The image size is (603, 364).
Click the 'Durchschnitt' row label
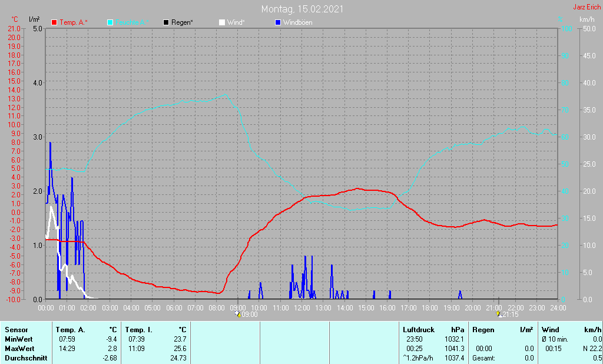(x=26, y=358)
